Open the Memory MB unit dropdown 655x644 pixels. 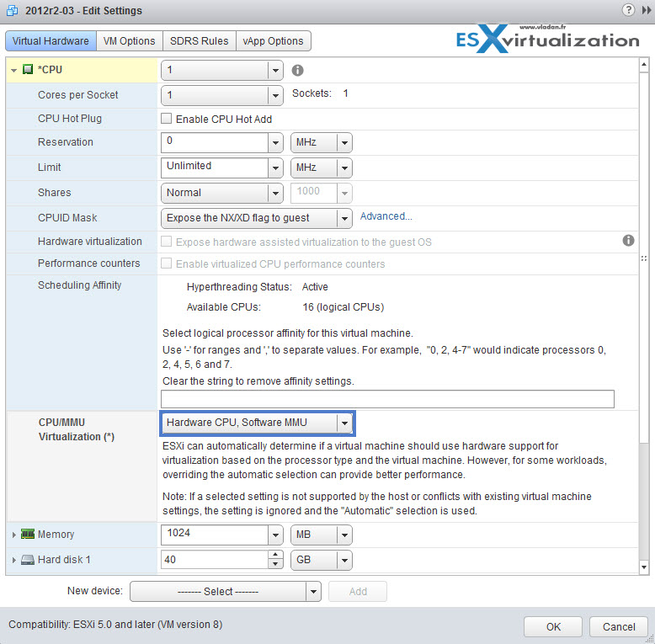[344, 535]
